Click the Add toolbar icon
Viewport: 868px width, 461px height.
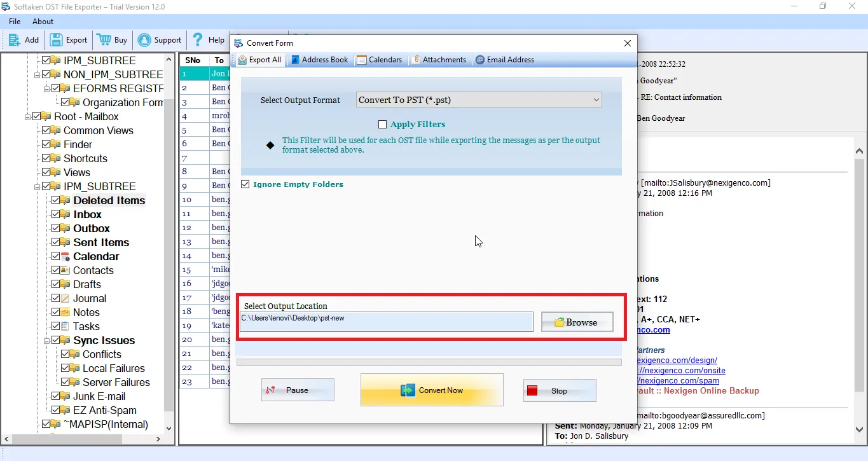tap(14, 39)
